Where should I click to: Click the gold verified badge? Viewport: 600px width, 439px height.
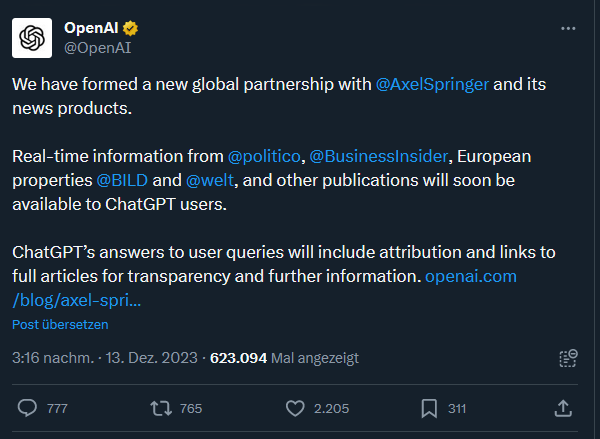[x=130, y=28]
